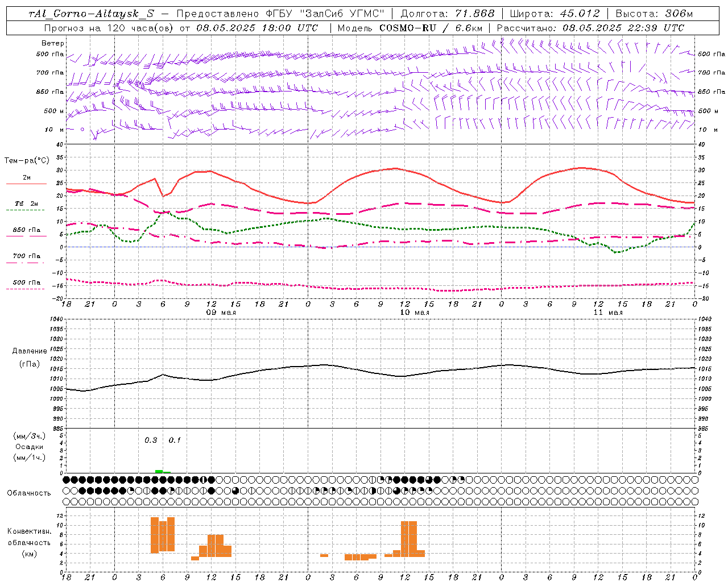This screenshot has width=728, height=582.
Task: Click the Долгота: 71.868 value
Action: coord(448,14)
